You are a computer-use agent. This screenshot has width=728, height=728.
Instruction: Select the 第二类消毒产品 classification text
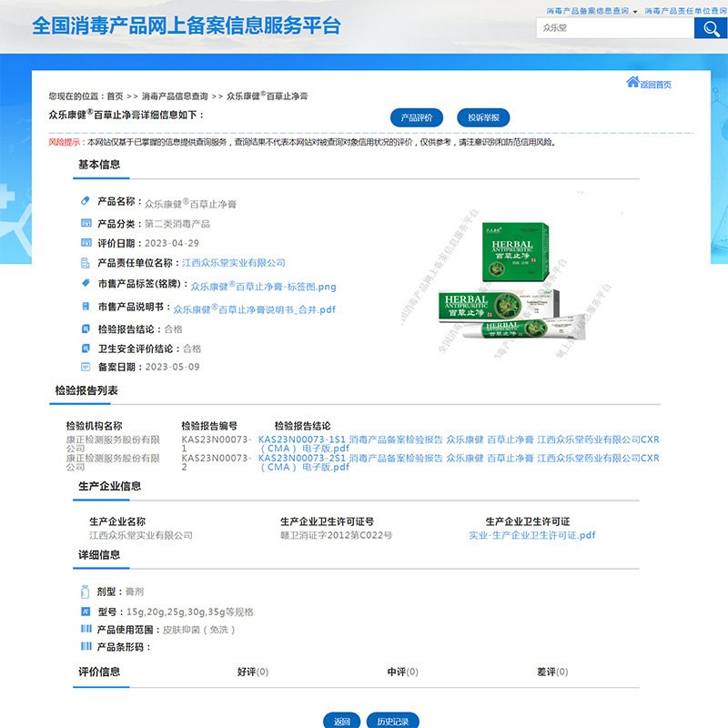177,223
